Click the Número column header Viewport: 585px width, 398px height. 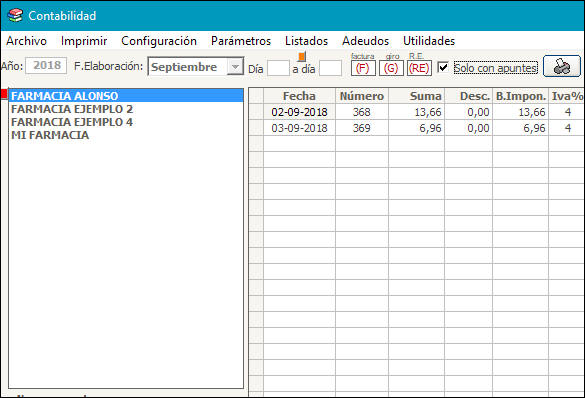coord(362,96)
